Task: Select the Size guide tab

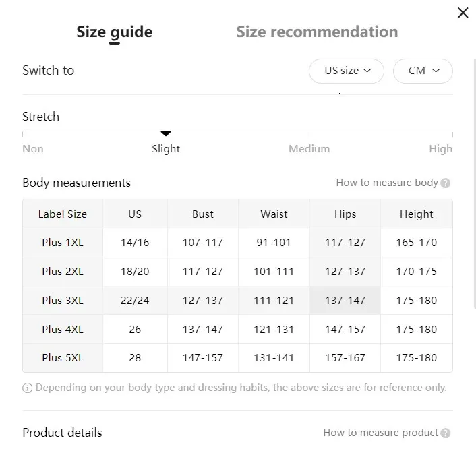Action: (115, 32)
